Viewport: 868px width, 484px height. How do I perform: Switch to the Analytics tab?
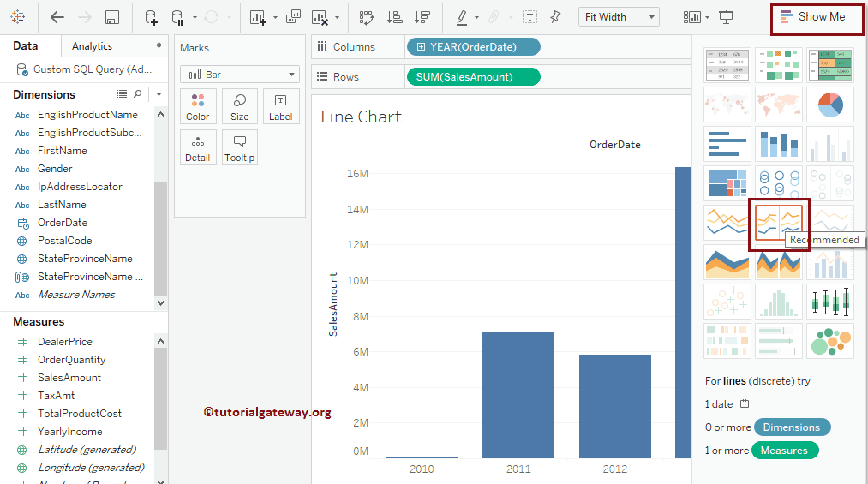pyautogui.click(x=93, y=46)
